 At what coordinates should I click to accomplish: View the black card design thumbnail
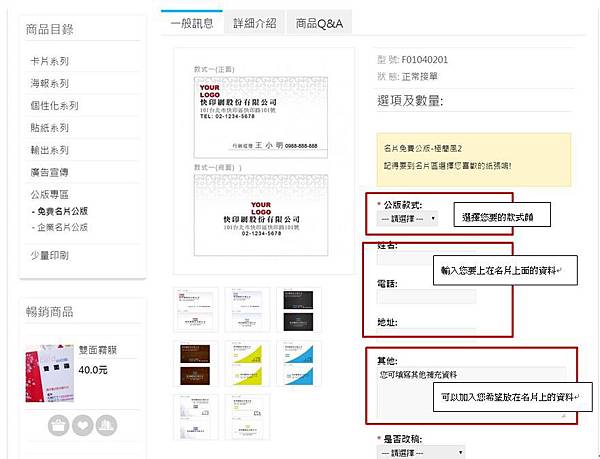tap(298, 310)
